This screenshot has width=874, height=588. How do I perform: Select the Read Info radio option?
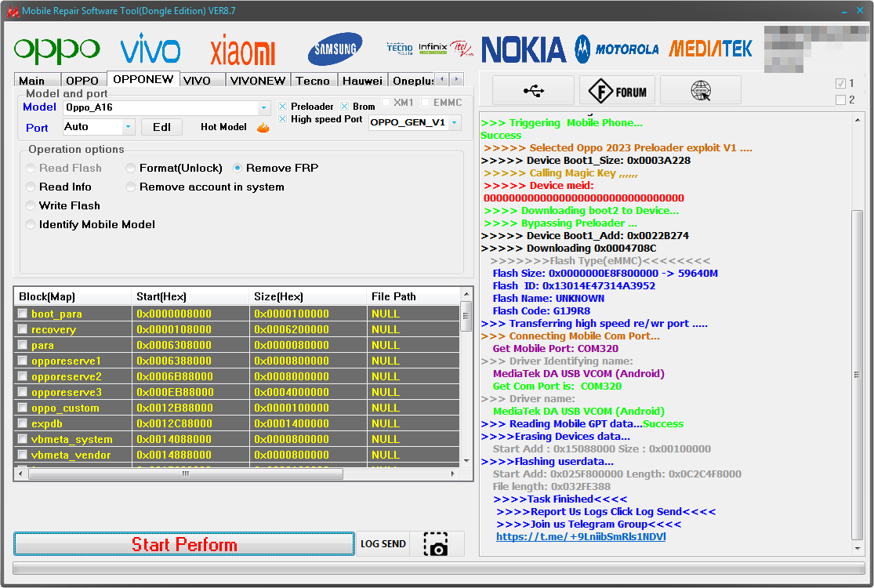(x=31, y=187)
